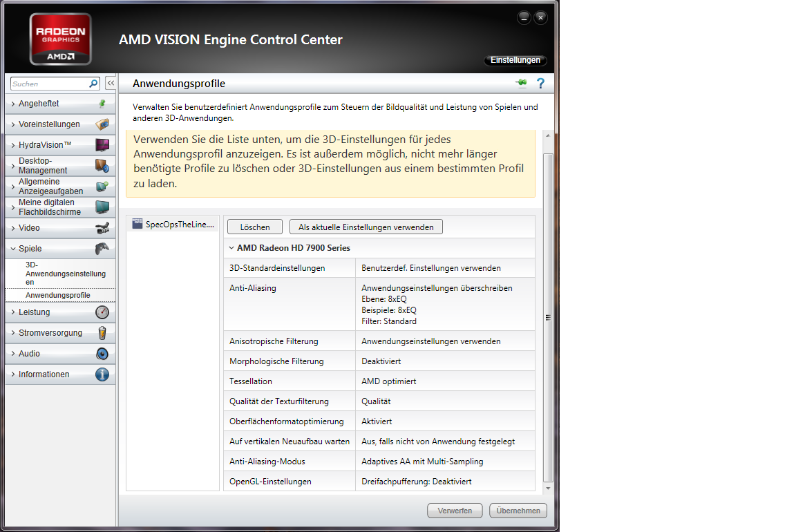Viewport: 796px width, 532px height.
Task: Expand the Stromversorgung section
Action: (13, 333)
